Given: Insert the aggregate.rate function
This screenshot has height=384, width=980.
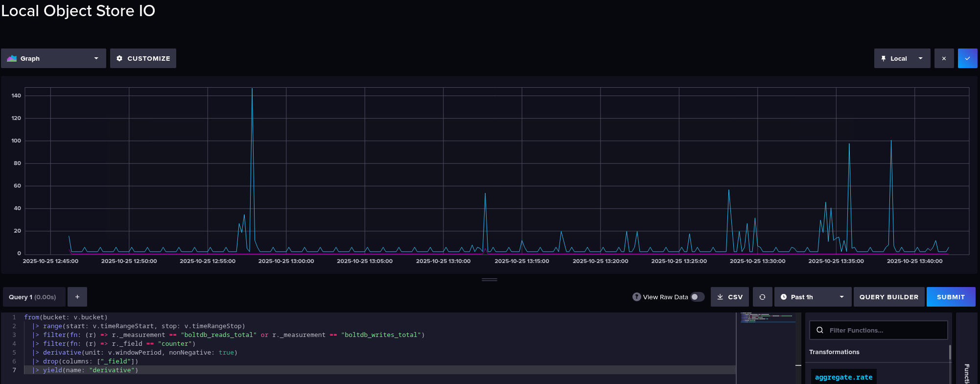Looking at the screenshot, I should pyautogui.click(x=843, y=377).
